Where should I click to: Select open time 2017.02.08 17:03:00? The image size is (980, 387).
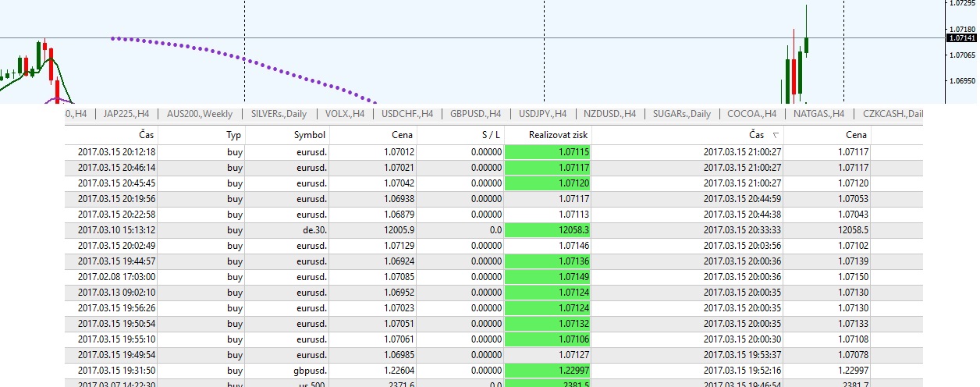point(117,277)
